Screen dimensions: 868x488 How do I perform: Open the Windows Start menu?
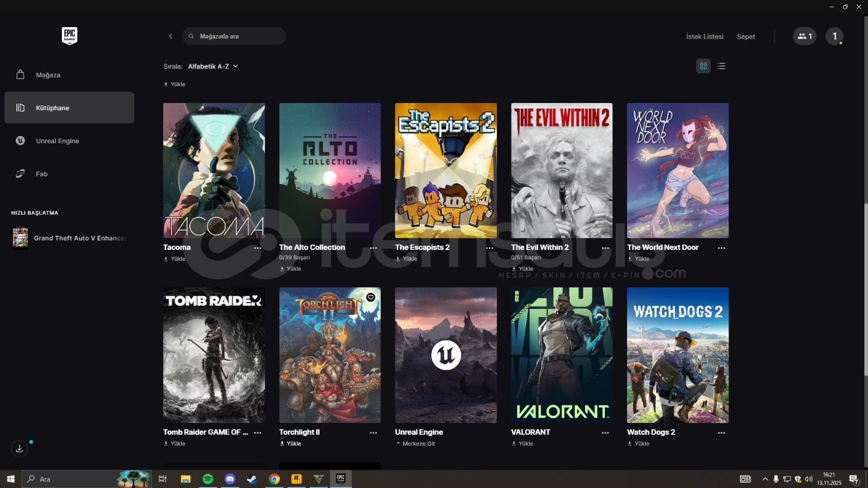pyautogui.click(x=10, y=479)
